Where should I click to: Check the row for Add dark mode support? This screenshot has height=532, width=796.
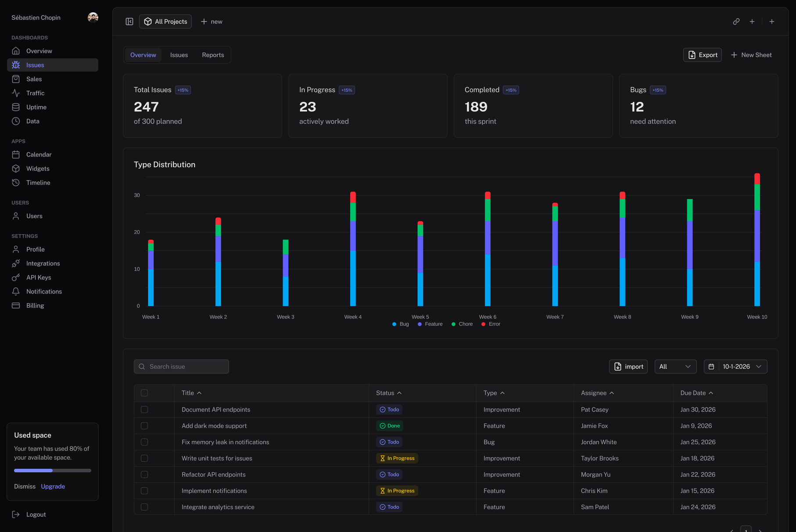tap(144, 425)
